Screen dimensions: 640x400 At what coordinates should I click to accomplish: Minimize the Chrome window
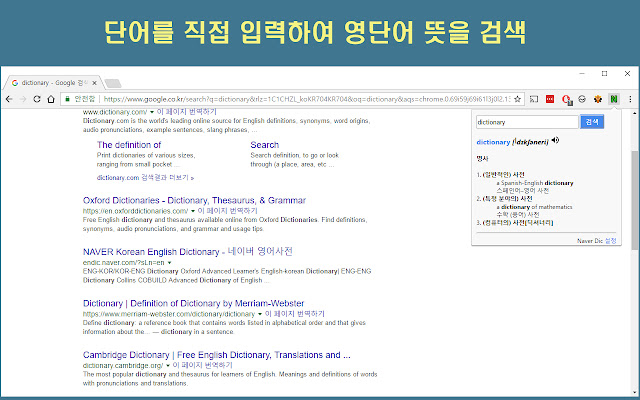pyautogui.click(x=582, y=73)
